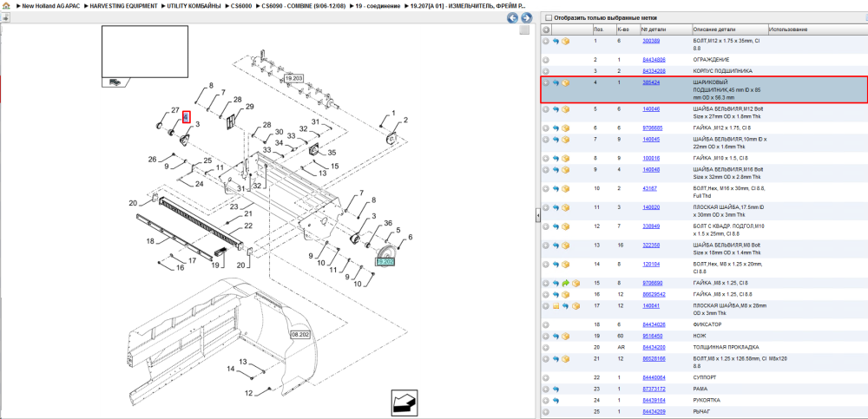Click the box icon for part 86528166
Image resolution: width=868 pixels, height=419 pixels.
[566, 359]
